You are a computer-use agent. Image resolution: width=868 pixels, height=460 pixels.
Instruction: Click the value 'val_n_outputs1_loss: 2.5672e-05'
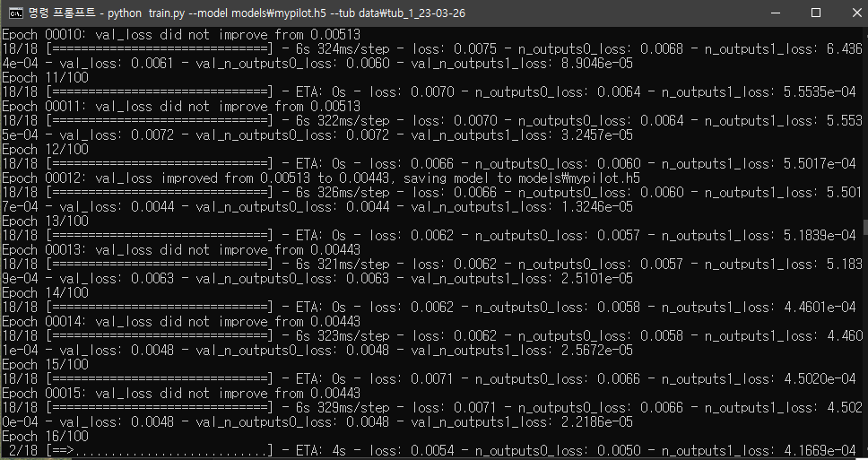pos(522,351)
